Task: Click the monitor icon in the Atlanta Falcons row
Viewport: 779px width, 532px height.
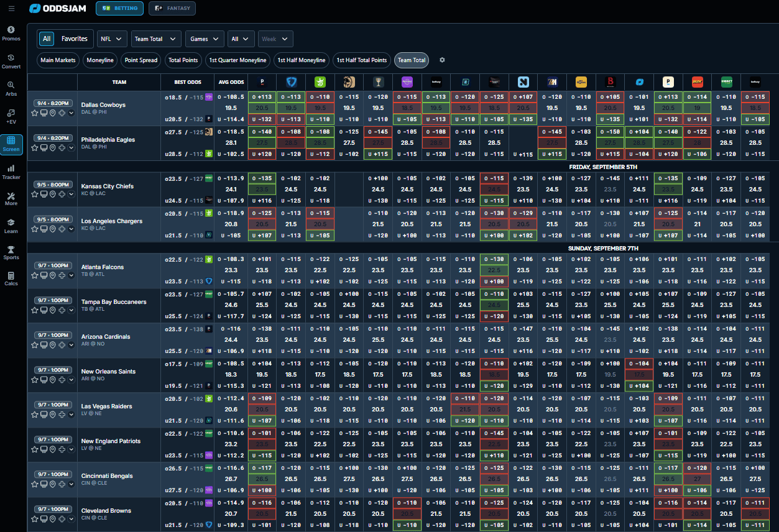Action: (x=44, y=275)
